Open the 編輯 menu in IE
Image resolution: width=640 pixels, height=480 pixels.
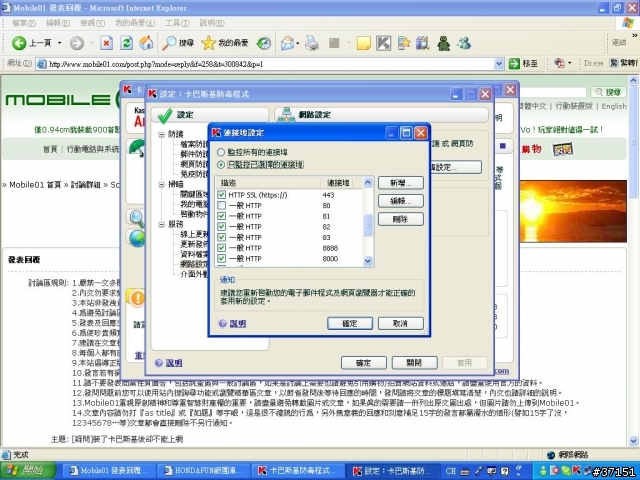coord(58,23)
